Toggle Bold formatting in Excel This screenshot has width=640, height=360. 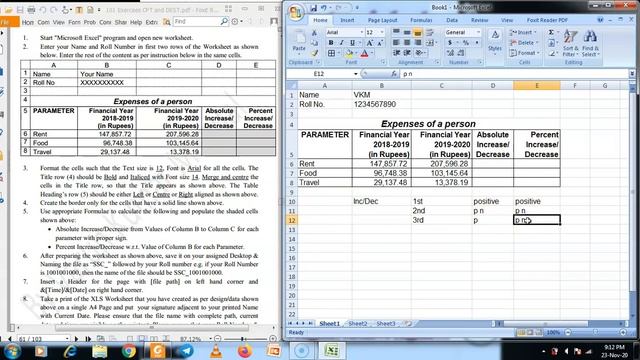point(331,43)
